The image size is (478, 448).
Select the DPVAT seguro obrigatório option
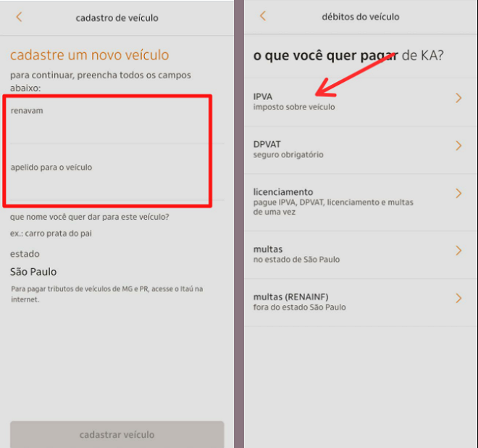(x=288, y=149)
